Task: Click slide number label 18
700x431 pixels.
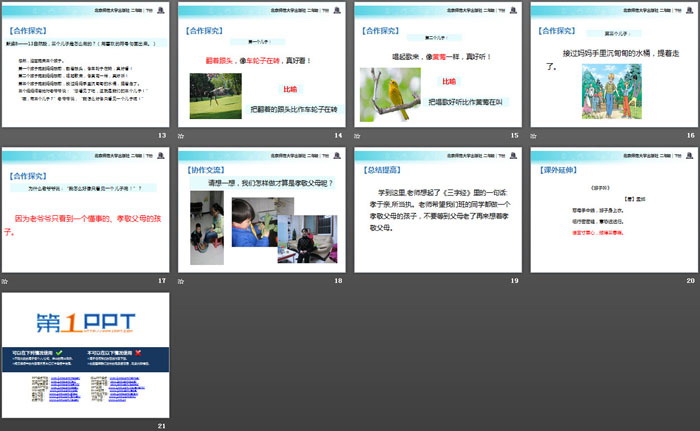Action: (338, 280)
